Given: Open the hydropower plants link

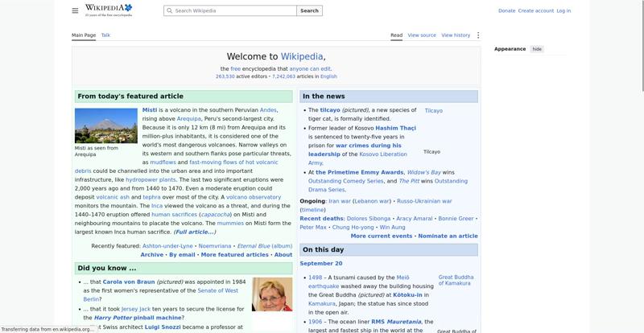Looking at the screenshot, I should pos(151,180).
